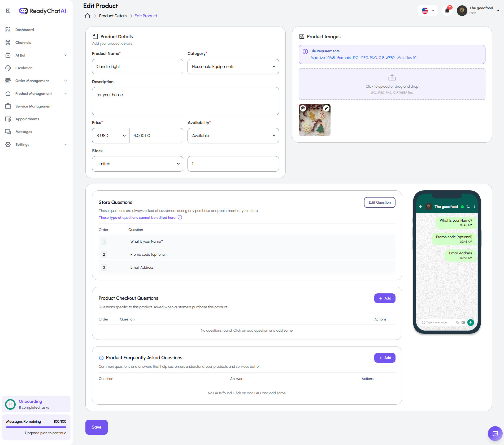
Task: Open the Category dropdown
Action: click(x=233, y=67)
